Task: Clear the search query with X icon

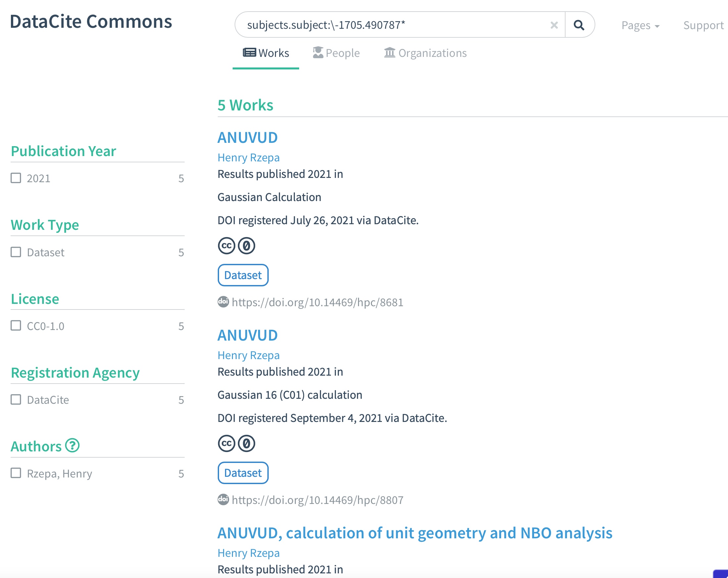Action: (554, 25)
